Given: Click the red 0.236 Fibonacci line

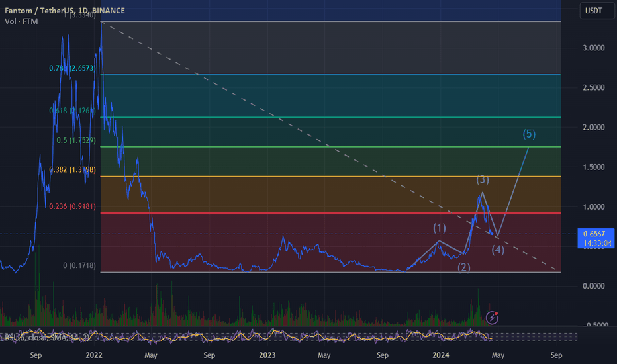Looking at the screenshot, I should click(330, 213).
